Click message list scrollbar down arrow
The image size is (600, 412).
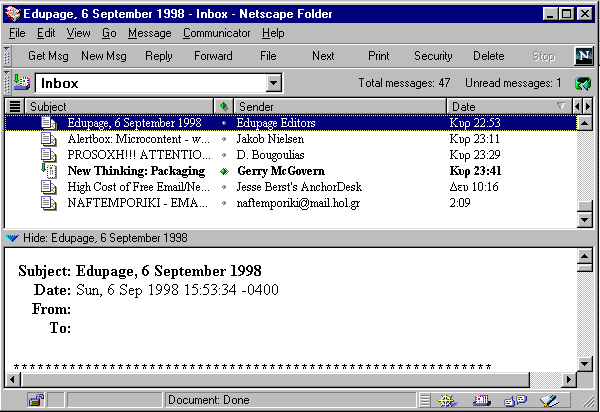(585, 220)
